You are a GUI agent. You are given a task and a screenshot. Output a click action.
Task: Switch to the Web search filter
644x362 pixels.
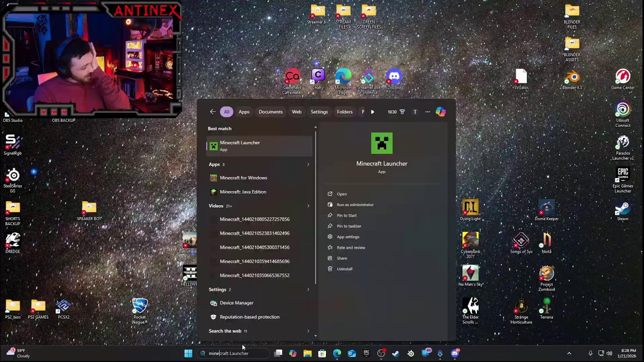[x=296, y=112]
